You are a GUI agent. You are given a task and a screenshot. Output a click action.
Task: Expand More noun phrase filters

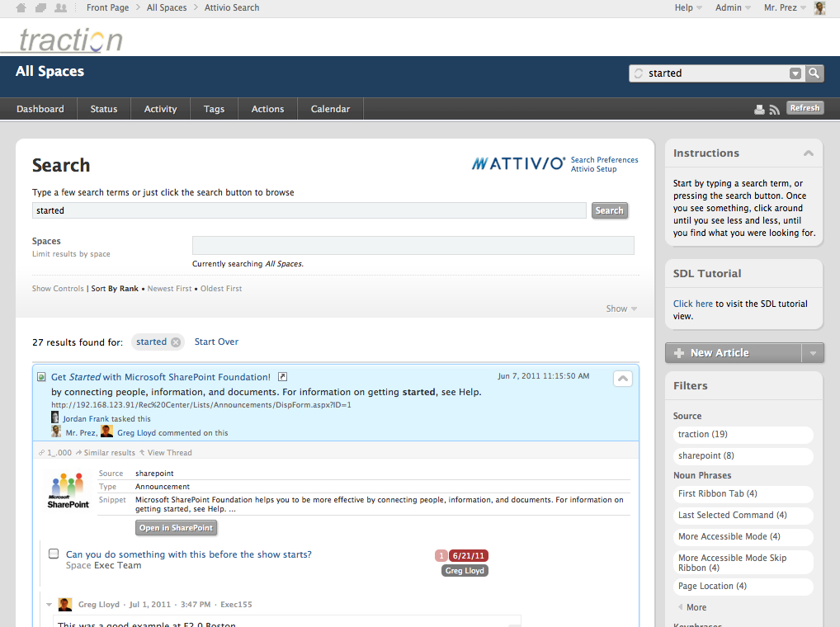click(692, 607)
